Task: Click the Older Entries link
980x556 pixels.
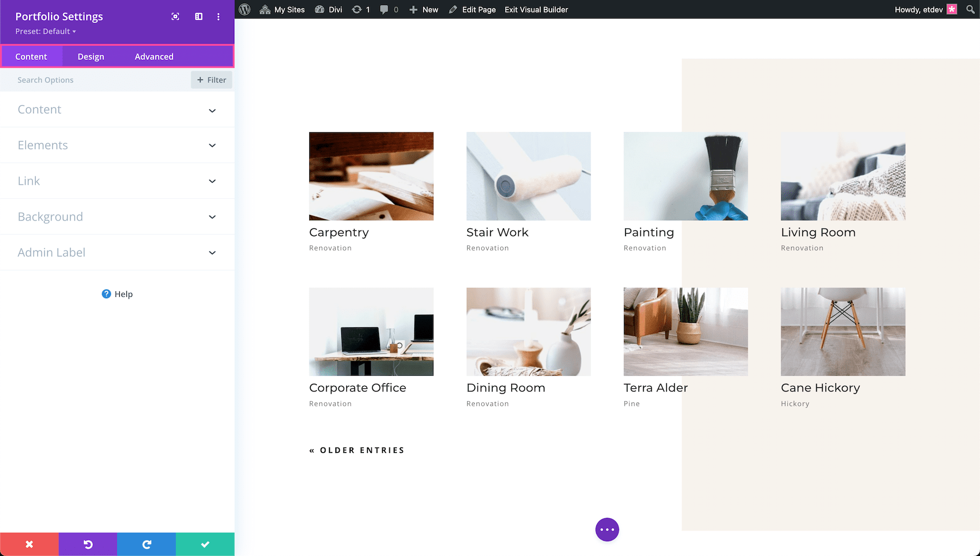Action: click(x=357, y=450)
